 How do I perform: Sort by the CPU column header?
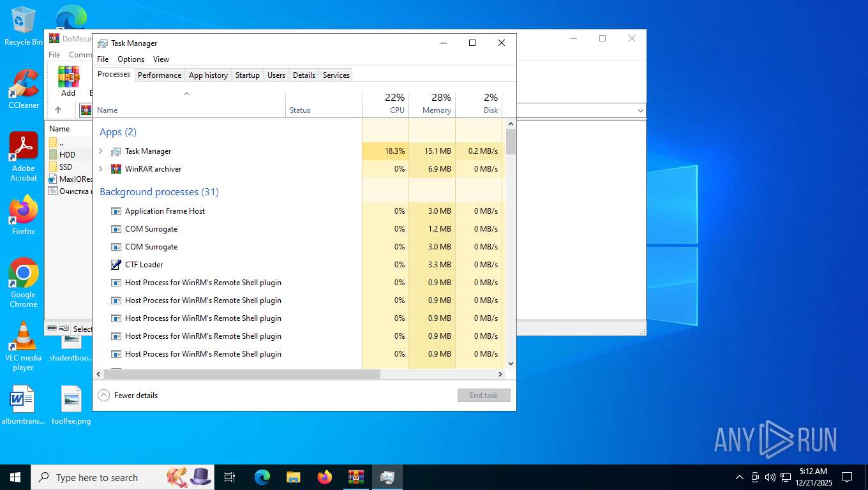[385, 103]
